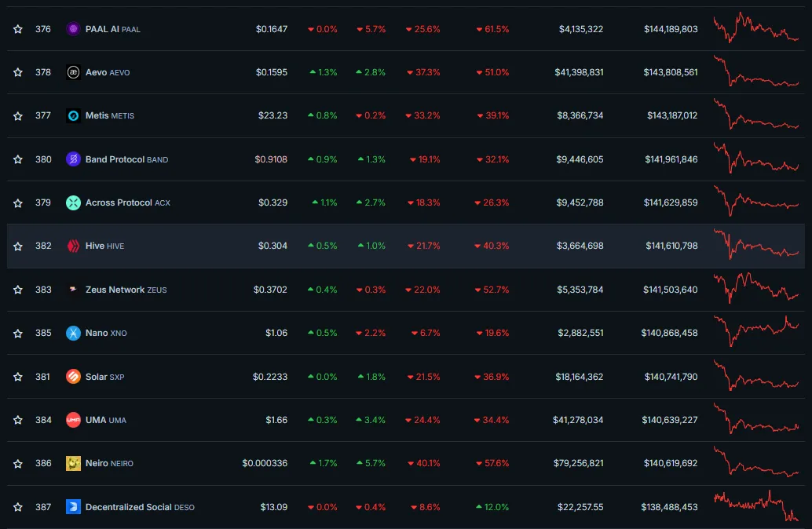Open the Metis METIS coin link

(x=110, y=115)
